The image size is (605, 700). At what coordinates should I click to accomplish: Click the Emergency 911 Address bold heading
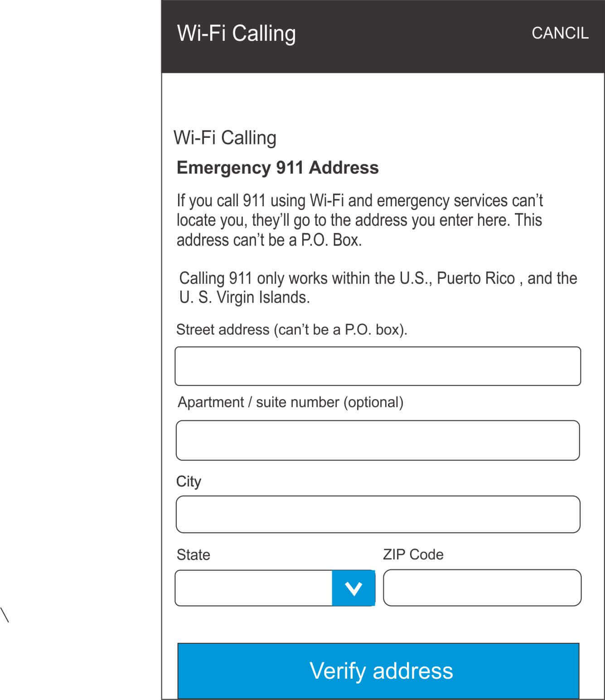click(x=277, y=168)
